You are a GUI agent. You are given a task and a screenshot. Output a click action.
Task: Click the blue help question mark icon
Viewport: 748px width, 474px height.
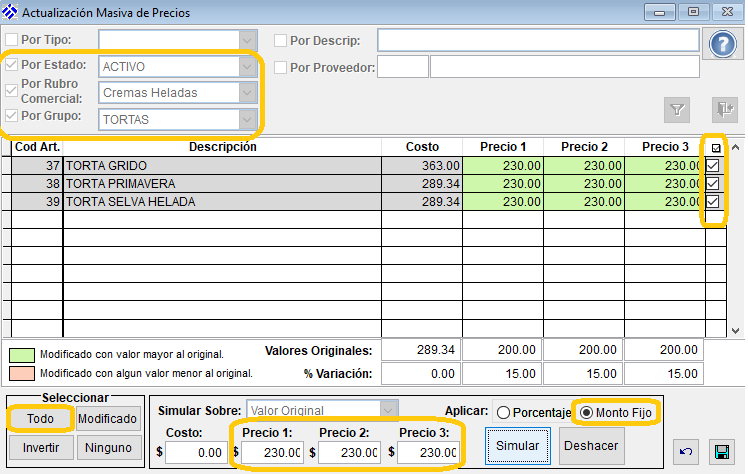pyautogui.click(x=722, y=45)
